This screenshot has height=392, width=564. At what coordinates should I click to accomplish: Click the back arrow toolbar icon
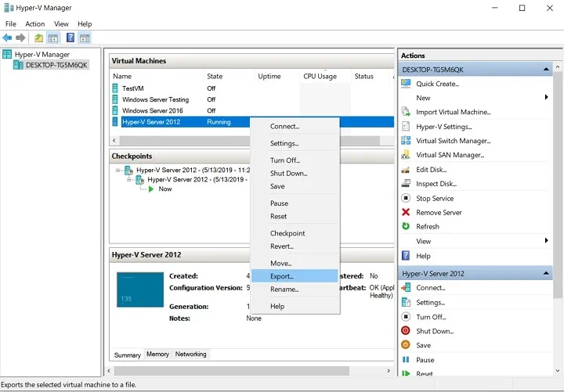click(7, 38)
